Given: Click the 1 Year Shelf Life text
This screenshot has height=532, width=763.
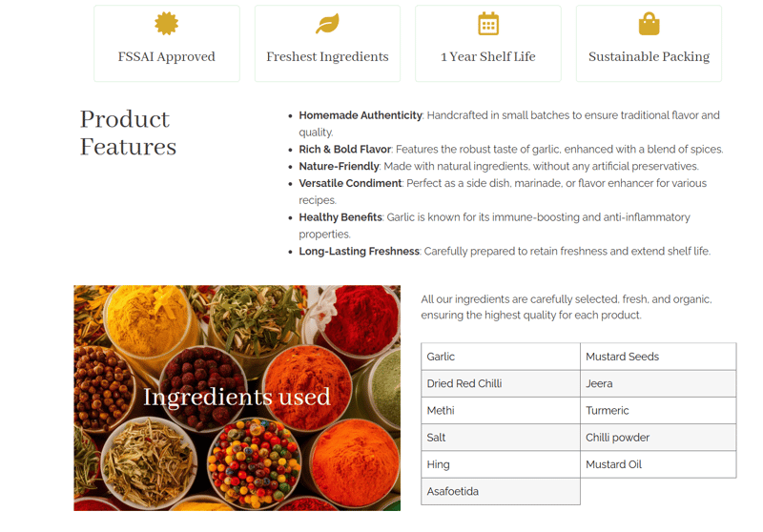Looking at the screenshot, I should [488, 57].
